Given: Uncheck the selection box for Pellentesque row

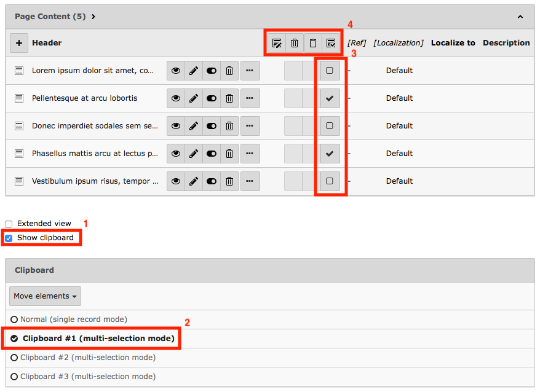Looking at the screenshot, I should (x=330, y=98).
